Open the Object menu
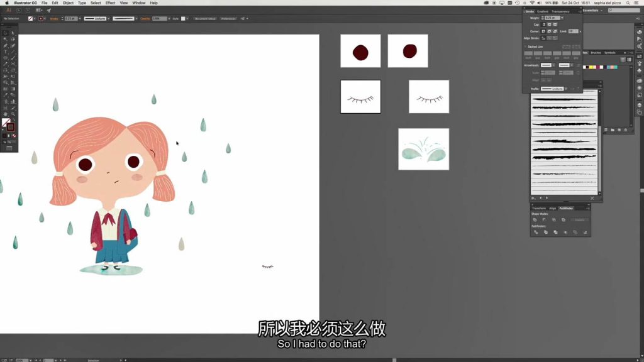Image resolution: width=644 pixels, height=362 pixels. pos(68,3)
